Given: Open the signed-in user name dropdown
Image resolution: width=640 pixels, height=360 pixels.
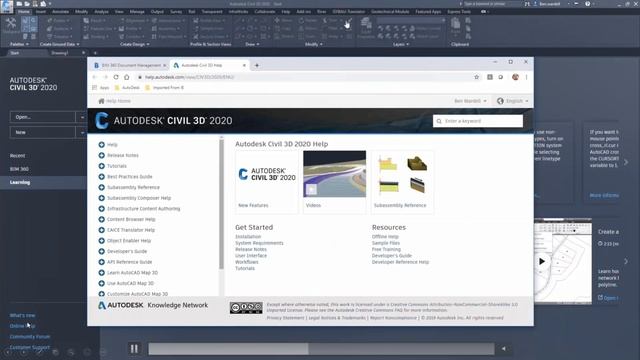Looking at the screenshot, I should [470, 101].
